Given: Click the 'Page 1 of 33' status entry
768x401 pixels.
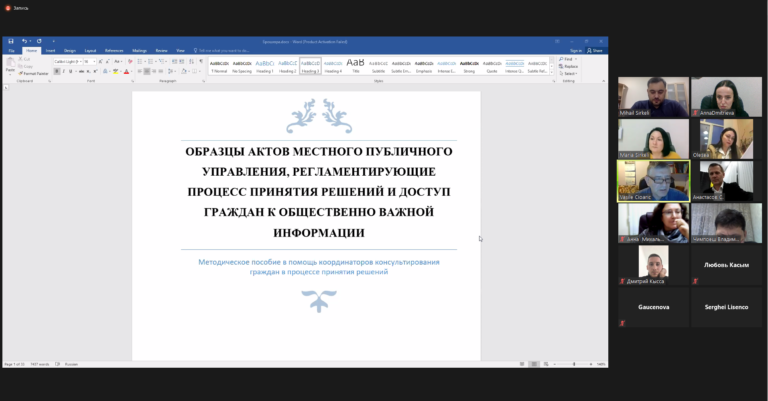Looking at the screenshot, I should tap(14, 364).
